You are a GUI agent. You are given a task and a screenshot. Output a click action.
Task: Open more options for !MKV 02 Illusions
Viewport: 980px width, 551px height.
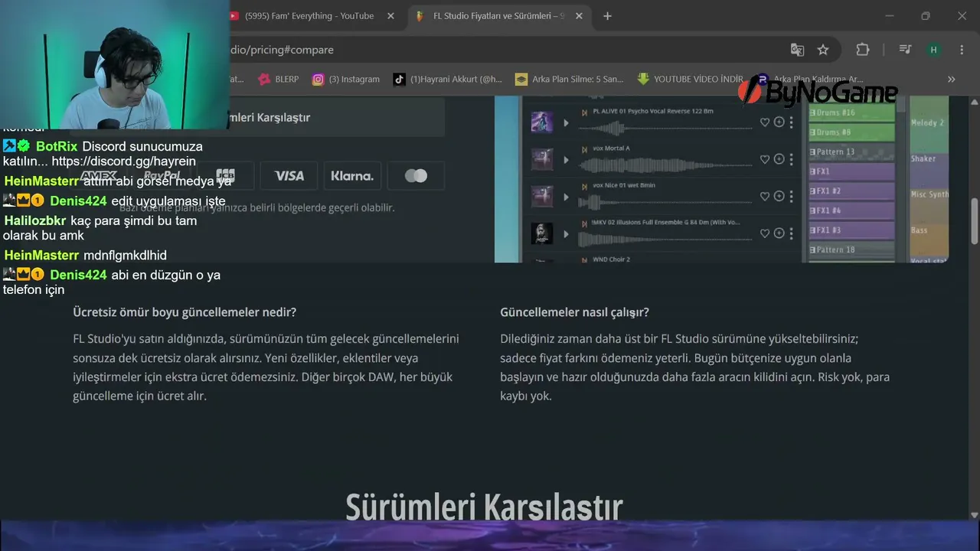[x=791, y=233]
